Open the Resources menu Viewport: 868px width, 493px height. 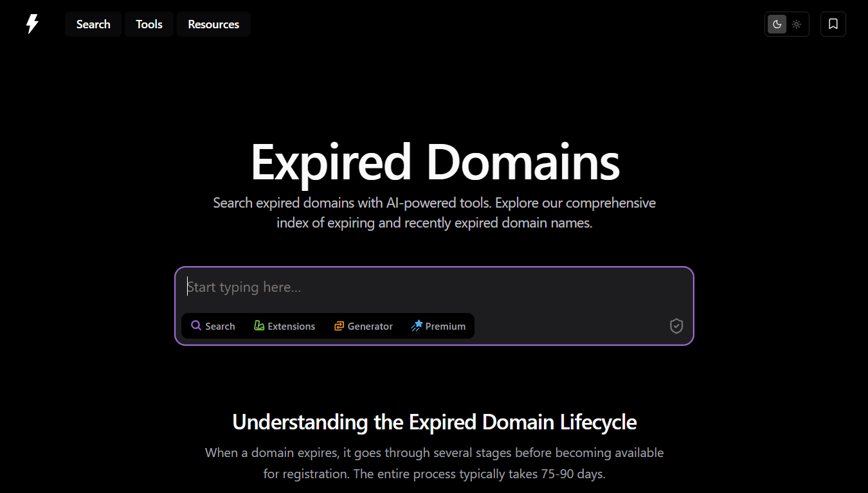tap(213, 24)
